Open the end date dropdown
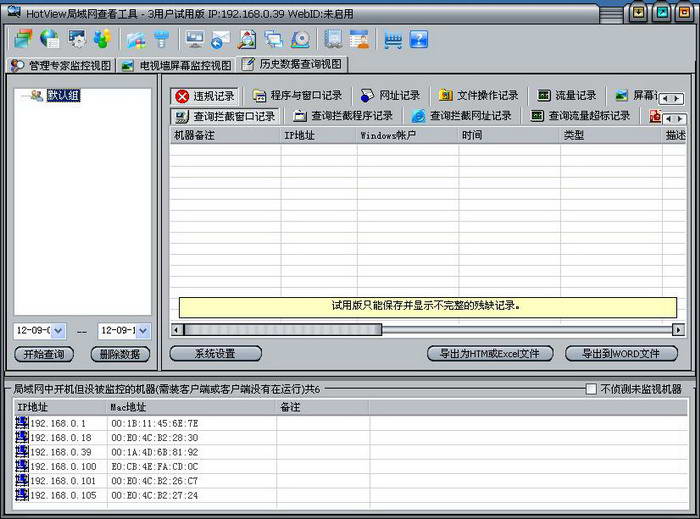The height and width of the screenshot is (519, 700). tap(142, 331)
